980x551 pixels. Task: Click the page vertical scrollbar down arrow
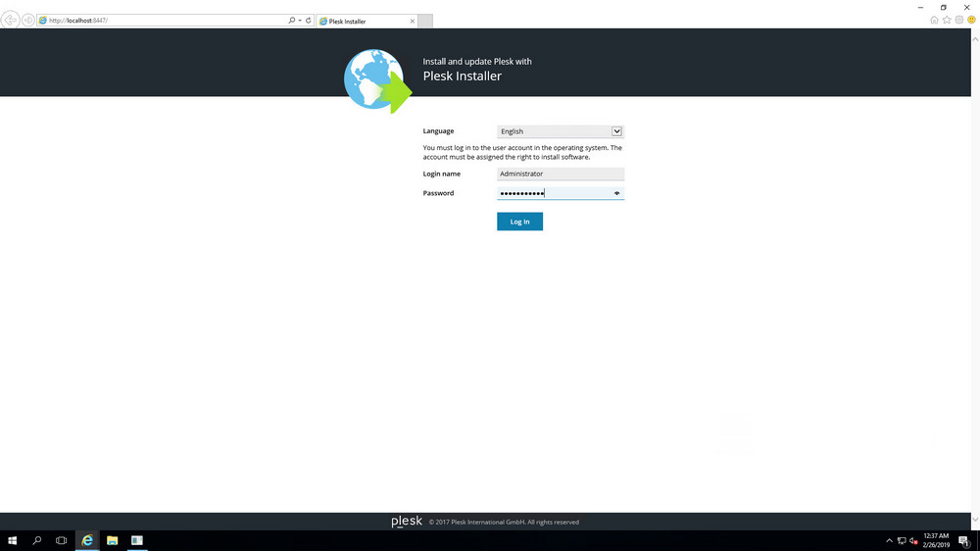coord(975,519)
